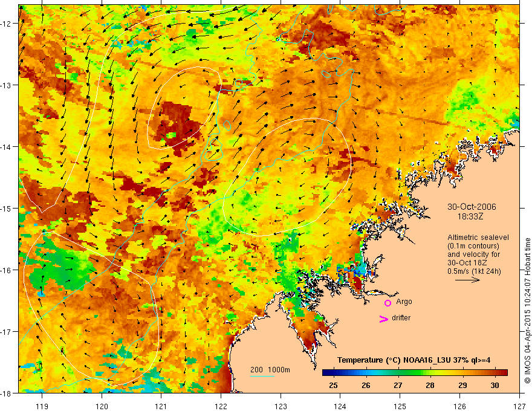The height and width of the screenshot is (411, 532).
Task: Click the '-12' latitude axis label
Action: pos(6,24)
